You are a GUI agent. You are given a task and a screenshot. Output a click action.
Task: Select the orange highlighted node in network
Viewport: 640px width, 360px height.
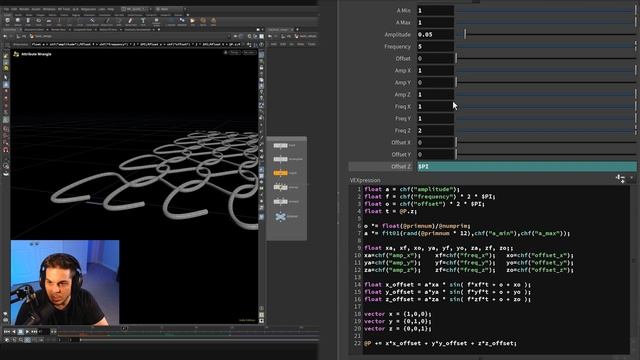click(280, 173)
